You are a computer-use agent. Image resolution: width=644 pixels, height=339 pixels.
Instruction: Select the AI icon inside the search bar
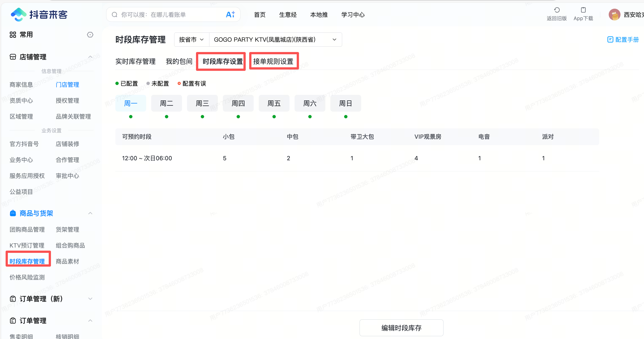(x=230, y=14)
